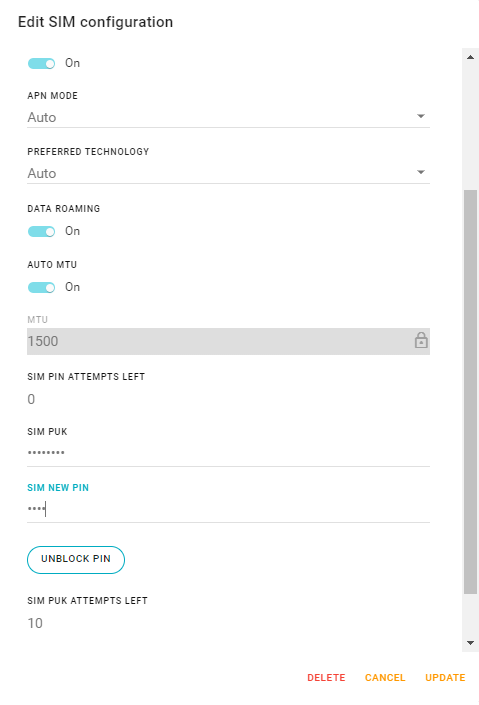Click the scrollbar down arrow
The width and height of the screenshot is (479, 705).
click(x=470, y=643)
